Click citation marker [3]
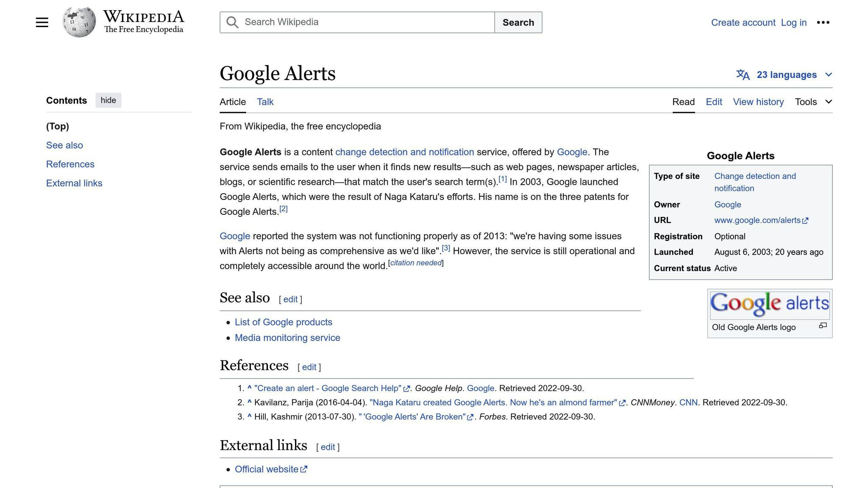Image resolution: width=868 pixels, height=488 pixels. pos(446,248)
